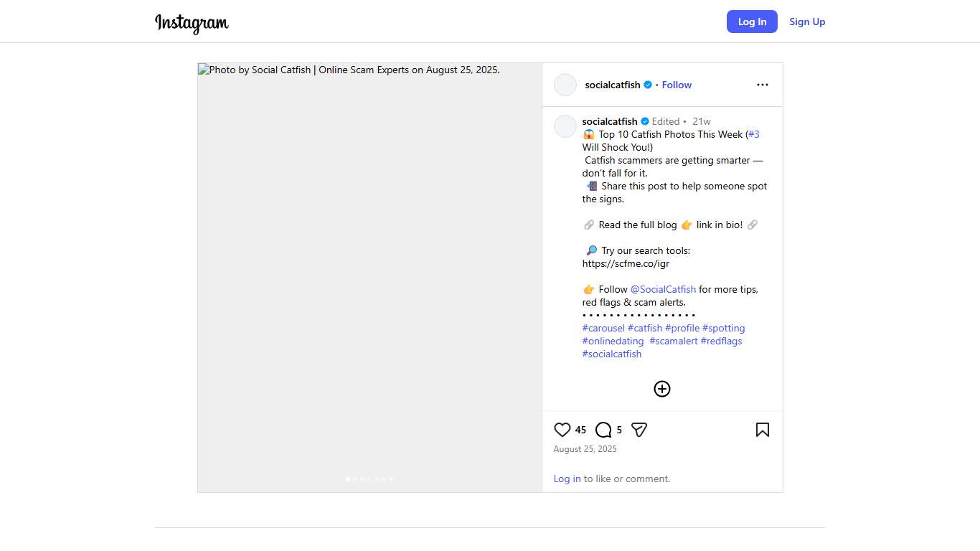Jump to second carousel slide dot
This screenshot has height=551, width=980.
point(355,479)
